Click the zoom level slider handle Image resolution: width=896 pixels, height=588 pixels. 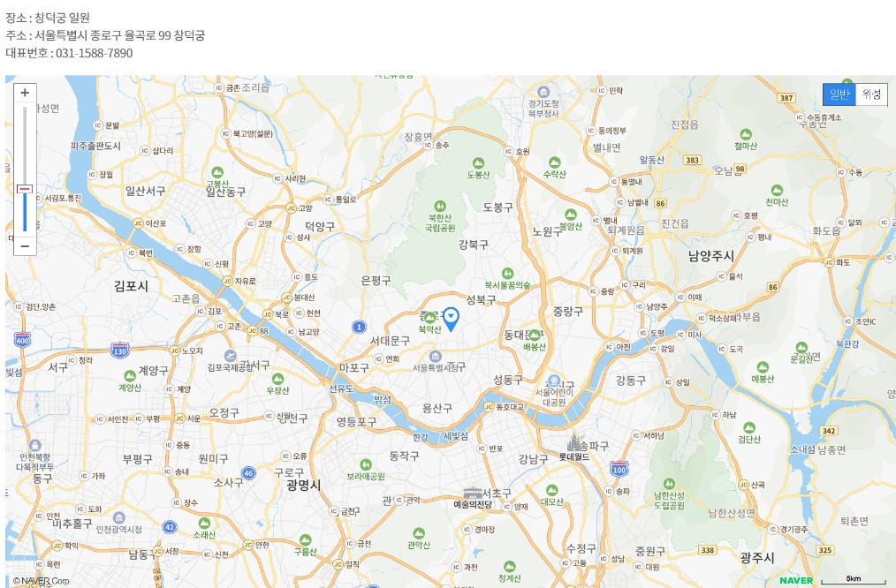click(x=25, y=188)
